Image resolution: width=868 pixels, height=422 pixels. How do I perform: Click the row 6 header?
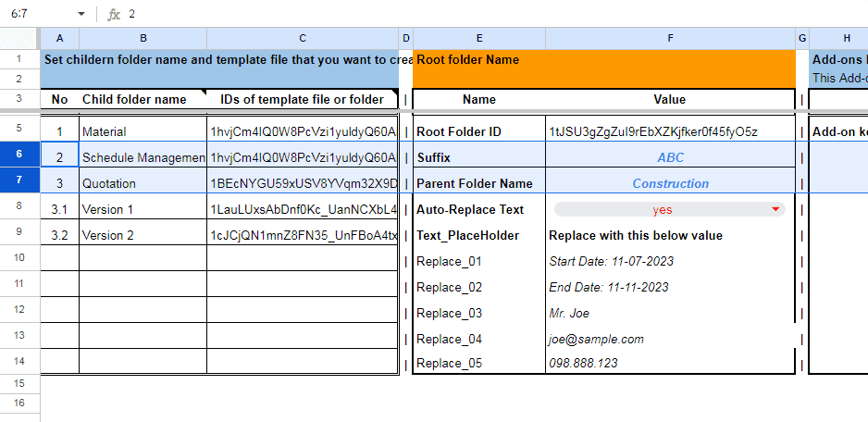[x=19, y=155]
